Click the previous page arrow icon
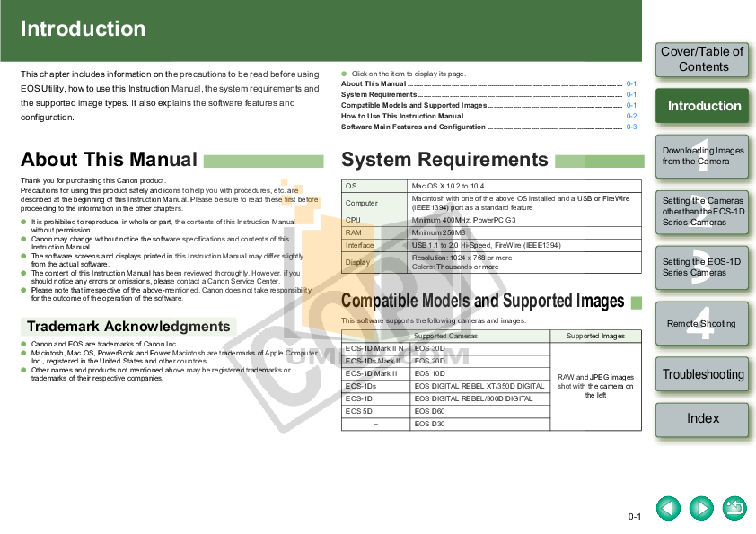756x534 pixels. (667, 507)
